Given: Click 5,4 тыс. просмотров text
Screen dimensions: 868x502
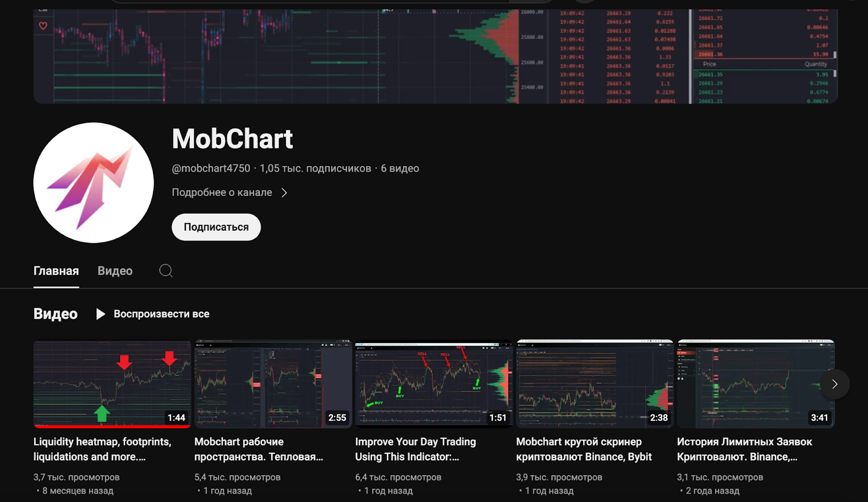Looking at the screenshot, I should click(x=238, y=477).
